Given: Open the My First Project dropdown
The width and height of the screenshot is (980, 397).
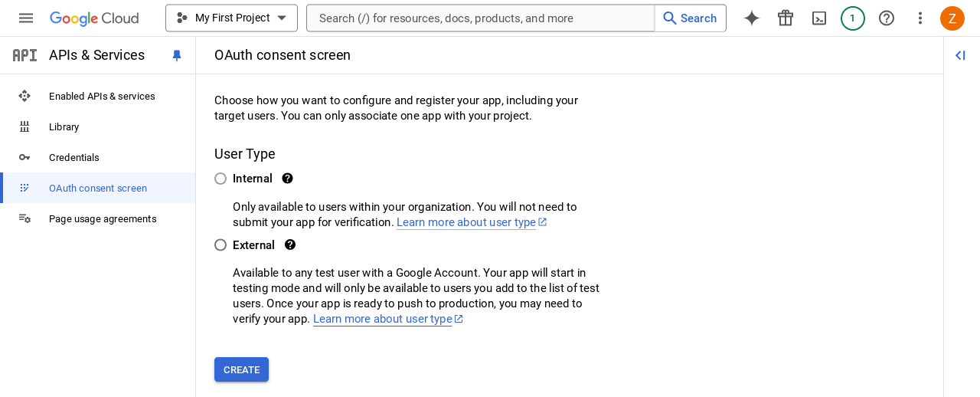Looking at the screenshot, I should (x=231, y=18).
